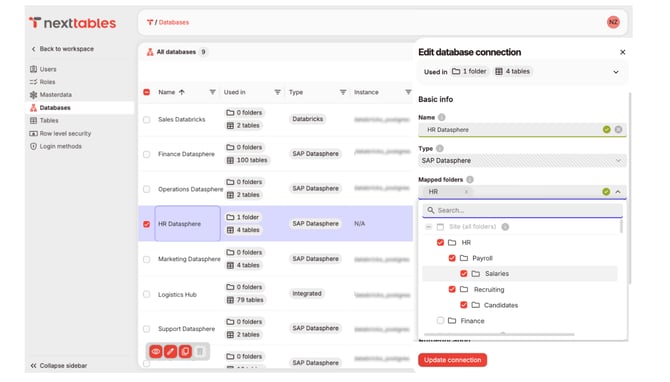The image size is (670, 382).
Task: Toggle the select-all header checkbox
Action: click(x=147, y=92)
